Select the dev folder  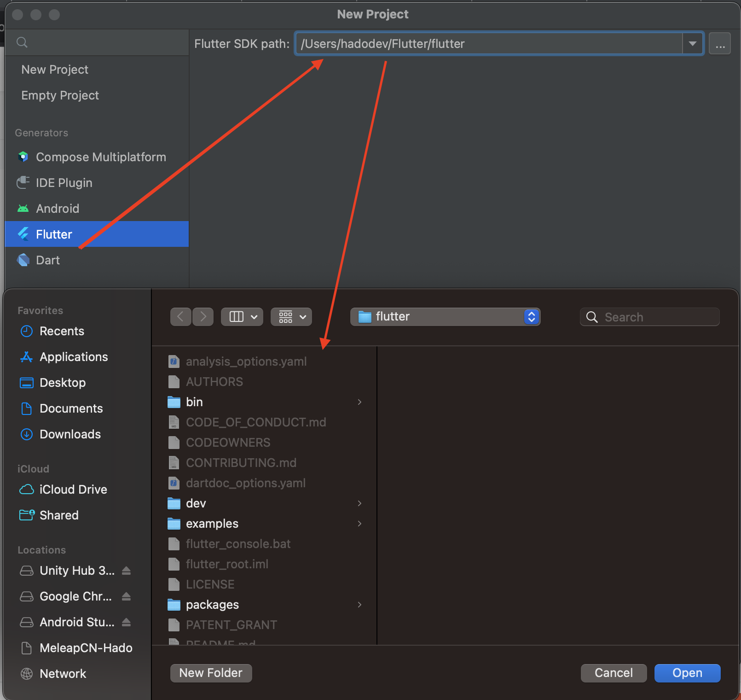coord(265,503)
